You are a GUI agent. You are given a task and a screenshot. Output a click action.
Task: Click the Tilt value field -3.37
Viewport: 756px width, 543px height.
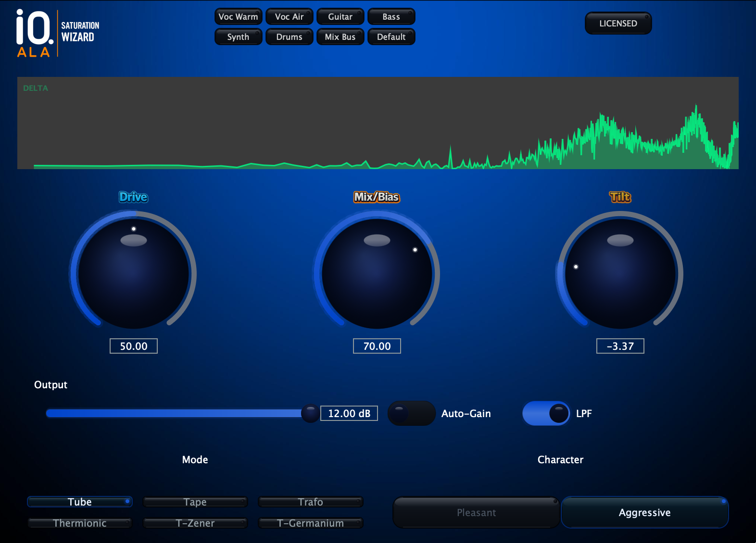(x=620, y=346)
